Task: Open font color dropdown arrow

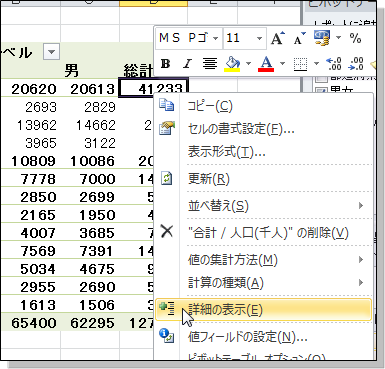Action: pyautogui.click(x=282, y=63)
